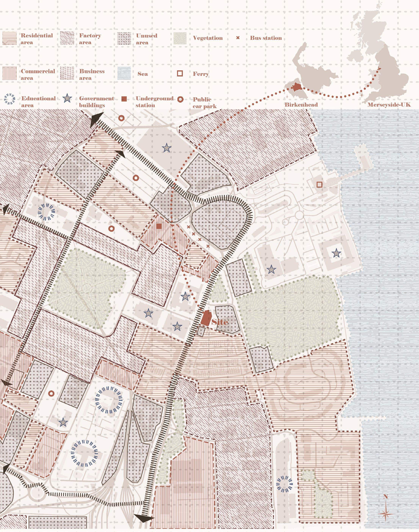Select the topmost government star on the map
Viewport: 419px width, 532px height.
[x=167, y=148]
